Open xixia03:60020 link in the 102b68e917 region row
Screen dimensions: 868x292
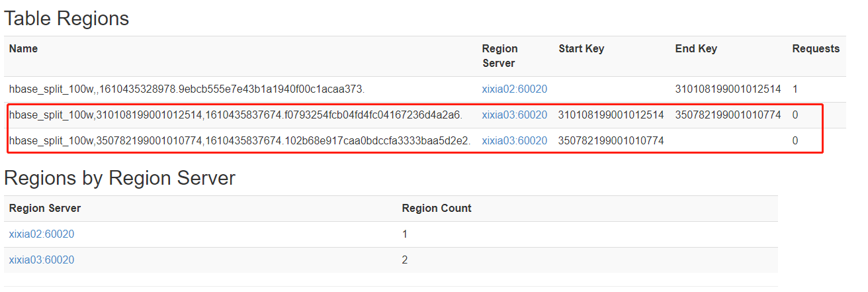click(x=514, y=140)
